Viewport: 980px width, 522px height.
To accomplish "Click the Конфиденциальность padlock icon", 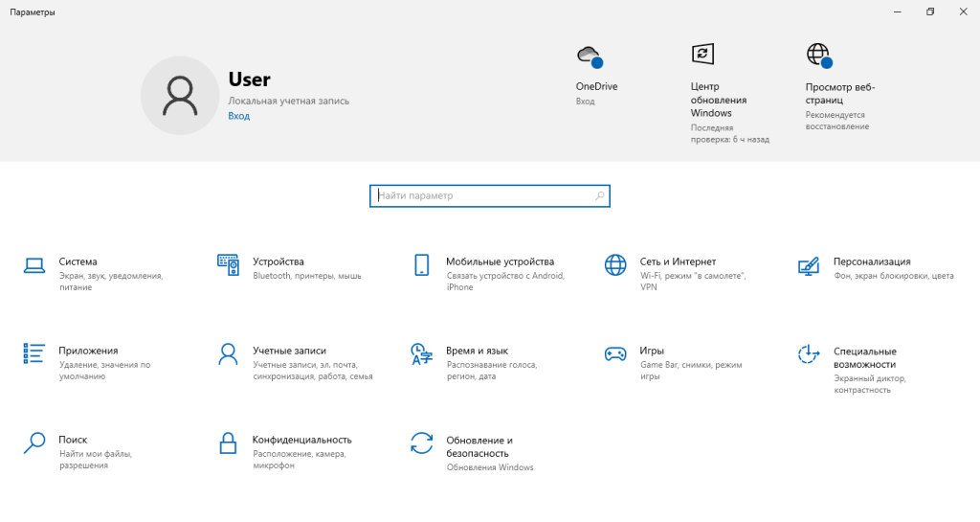I will [228, 443].
